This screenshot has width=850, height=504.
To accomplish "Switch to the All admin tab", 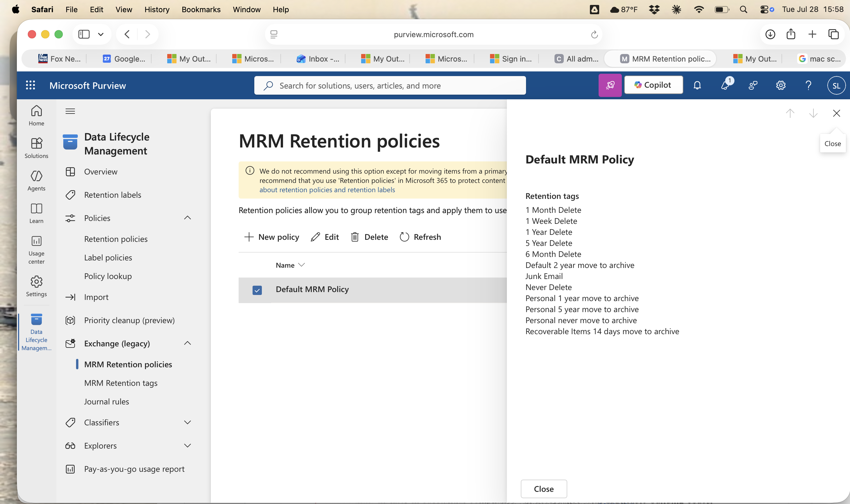I will (x=576, y=59).
